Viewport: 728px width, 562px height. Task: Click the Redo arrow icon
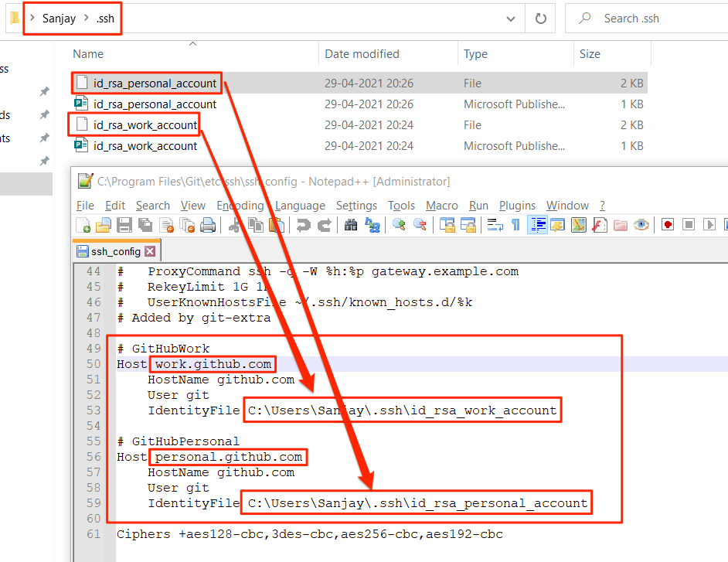[x=325, y=225]
